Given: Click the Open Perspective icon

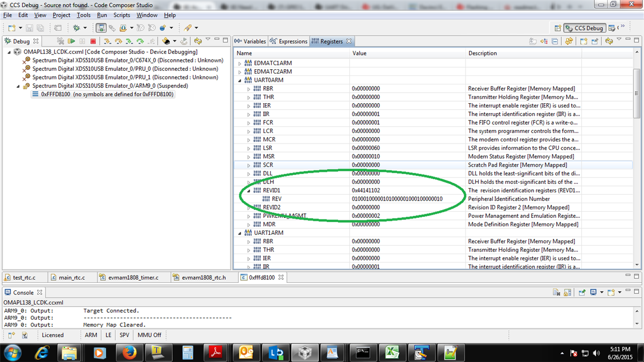Looking at the screenshot, I should click(x=558, y=28).
